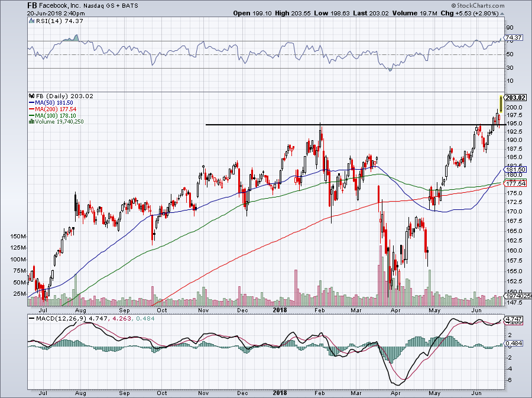Click the Aug label on bottom MACD axis
The image size is (532, 398).
pyautogui.click(x=80, y=393)
